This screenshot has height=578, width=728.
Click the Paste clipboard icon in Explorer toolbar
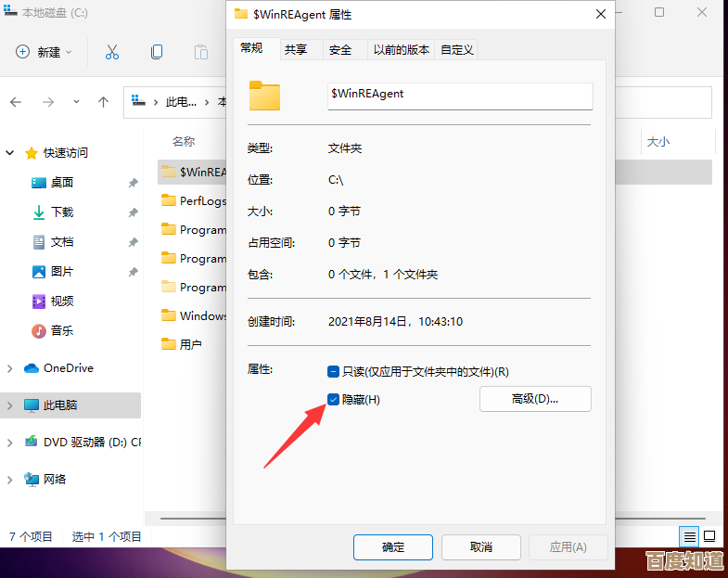click(x=201, y=52)
